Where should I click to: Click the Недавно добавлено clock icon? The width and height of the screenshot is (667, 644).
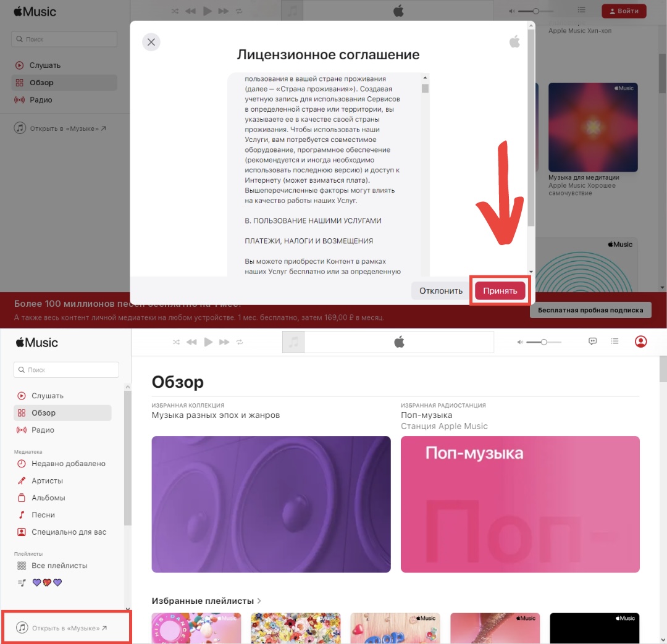click(x=21, y=464)
